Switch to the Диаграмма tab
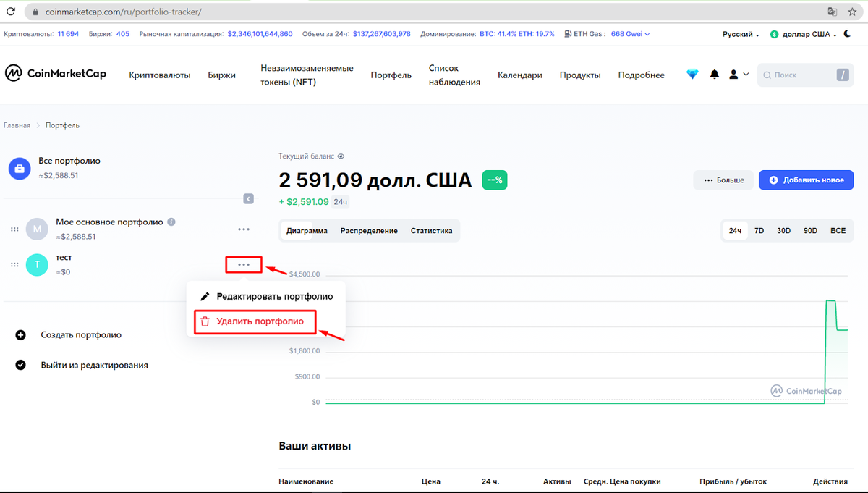The image size is (868, 493). click(x=307, y=231)
